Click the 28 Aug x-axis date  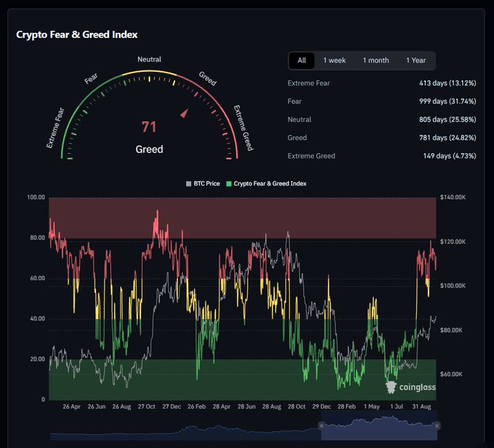(x=272, y=407)
